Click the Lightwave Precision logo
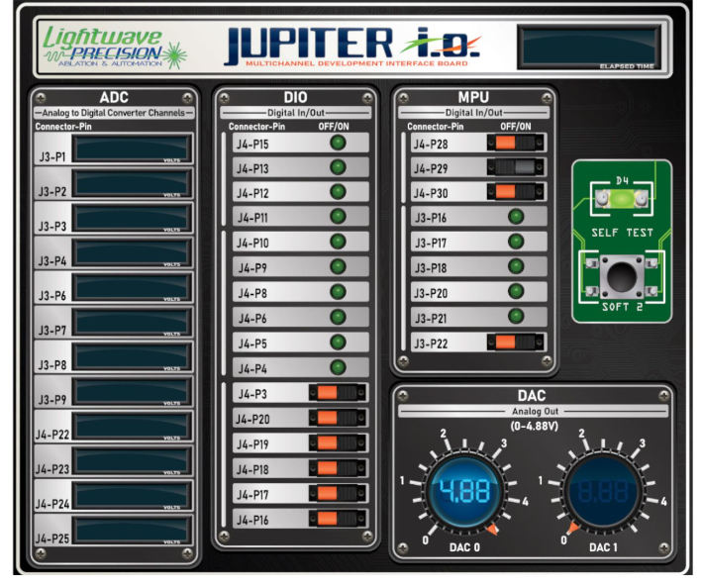This screenshot has height=588, width=702. pyautogui.click(x=114, y=47)
